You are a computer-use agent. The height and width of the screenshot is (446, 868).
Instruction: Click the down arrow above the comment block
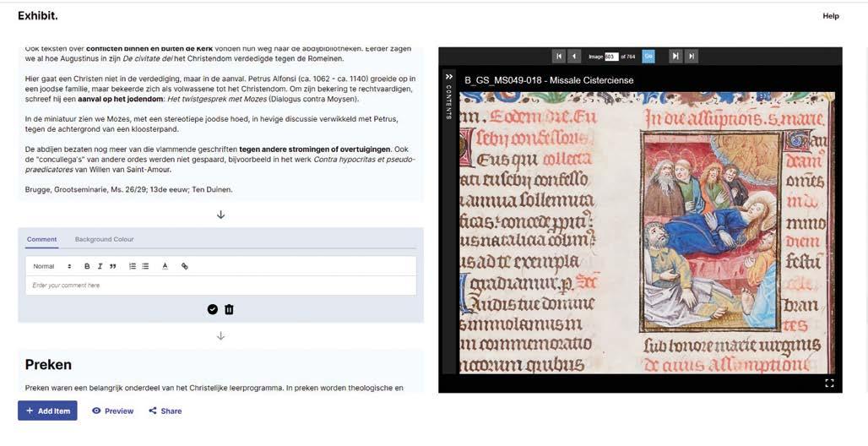point(221,215)
